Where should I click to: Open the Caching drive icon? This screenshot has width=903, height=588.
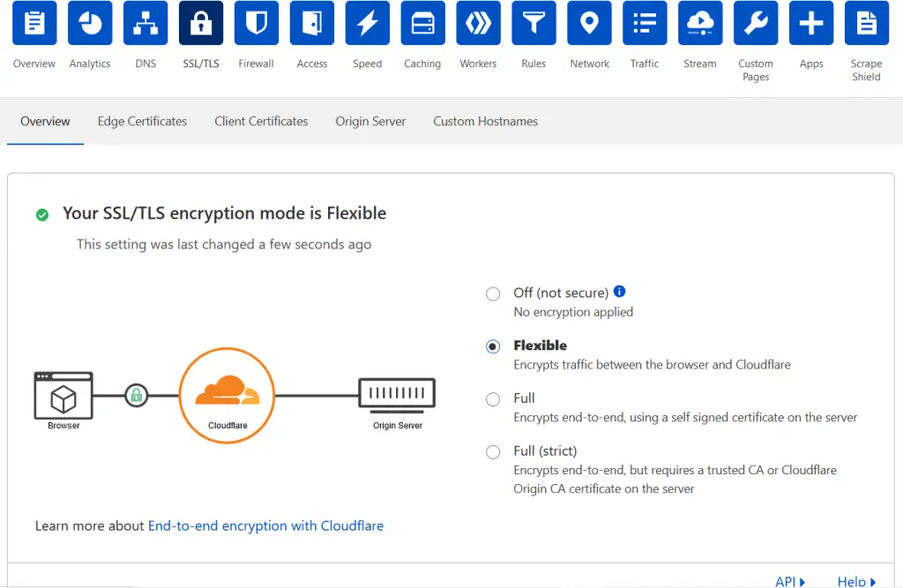422,23
